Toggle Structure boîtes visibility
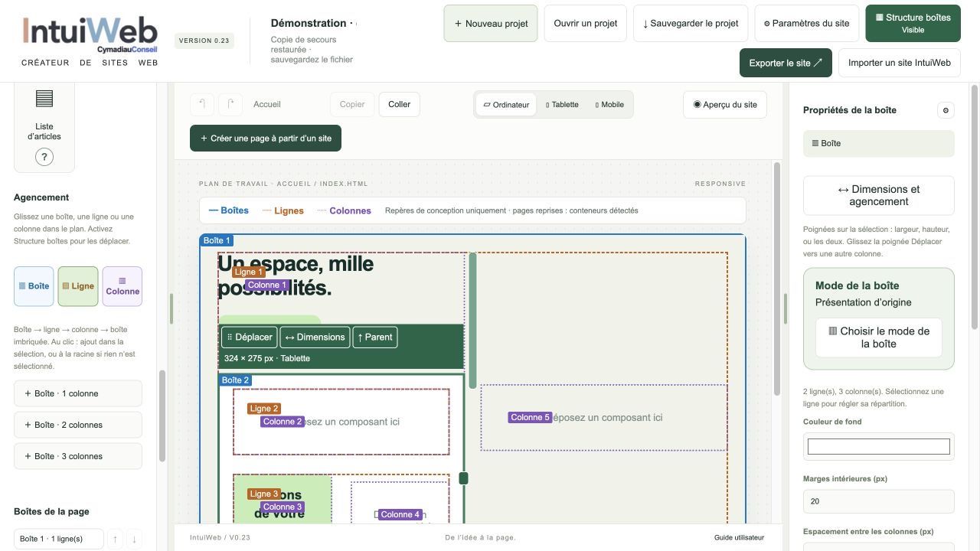 (913, 23)
